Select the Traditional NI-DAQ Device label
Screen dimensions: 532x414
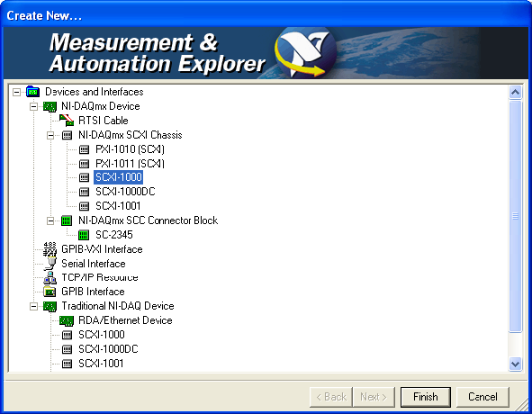pyautogui.click(x=118, y=306)
